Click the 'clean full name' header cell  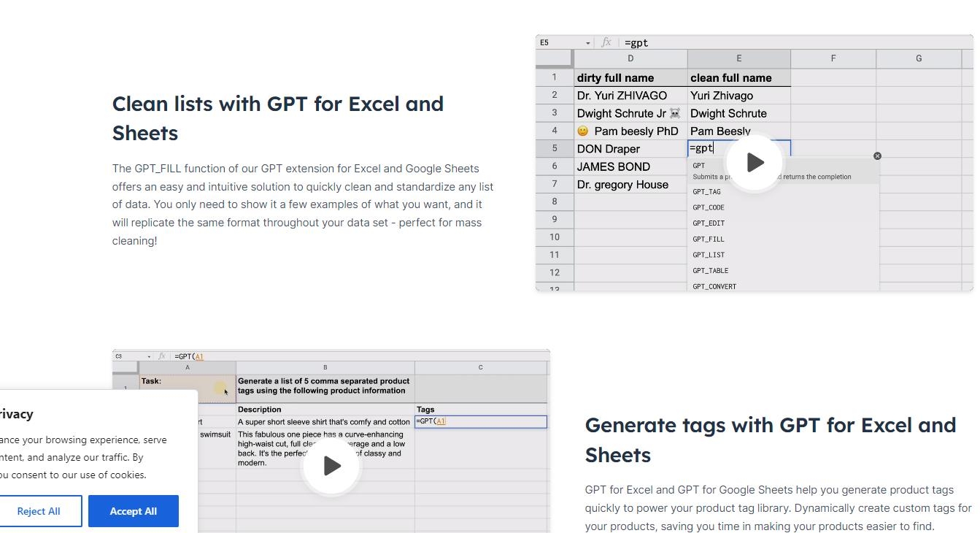pyautogui.click(x=738, y=77)
